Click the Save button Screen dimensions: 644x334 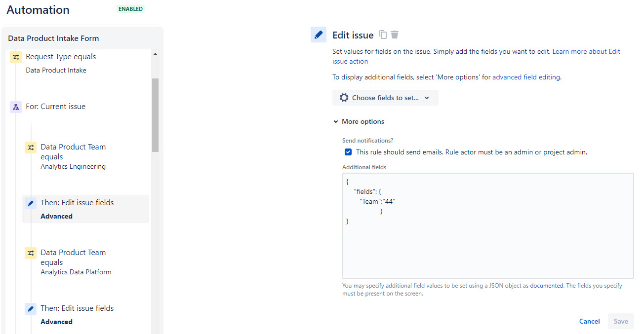(621, 321)
